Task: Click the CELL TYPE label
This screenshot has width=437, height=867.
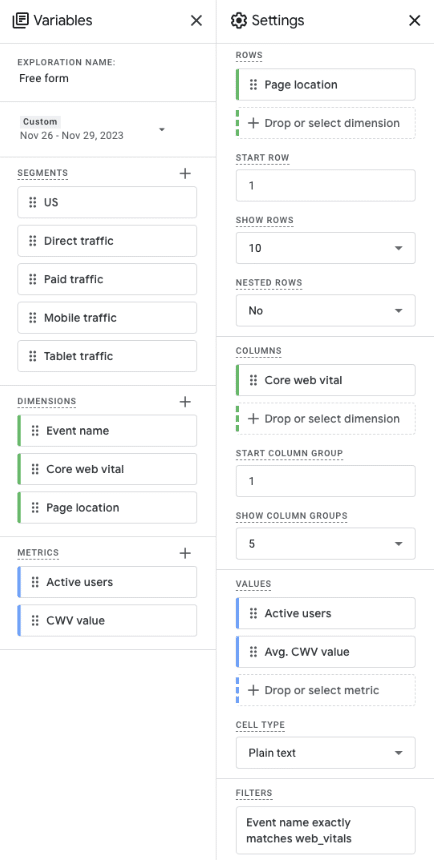Action: click(x=261, y=725)
